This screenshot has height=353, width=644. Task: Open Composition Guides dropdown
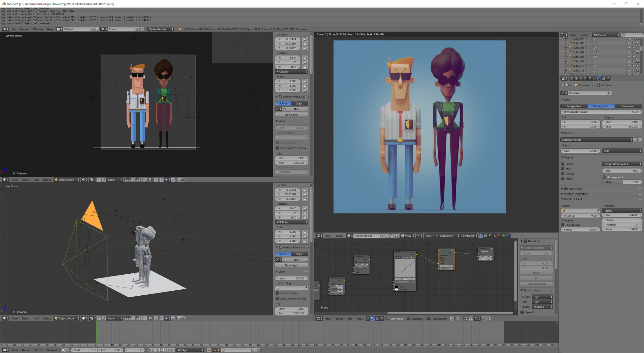622,164
